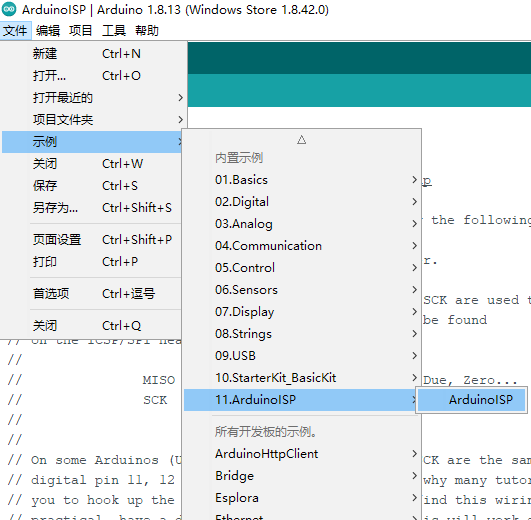The height and width of the screenshot is (520, 531).
Task: Click 'MISO' text in the code editor
Action: 159,380
